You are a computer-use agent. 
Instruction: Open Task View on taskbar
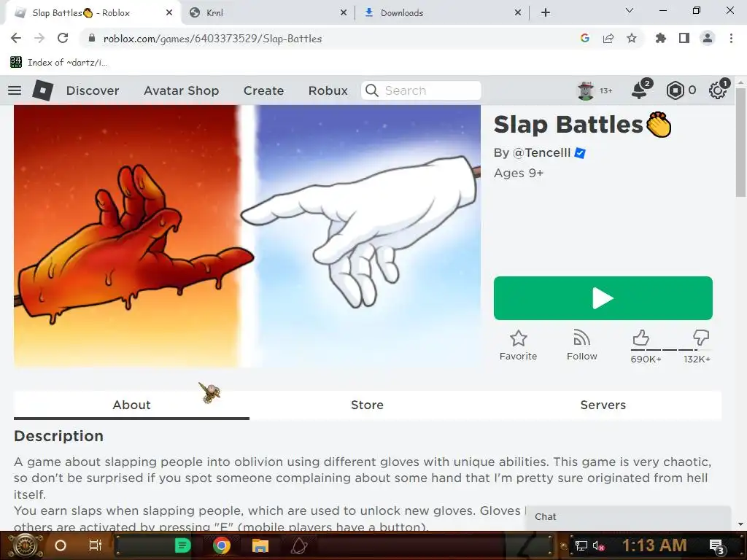[x=96, y=545]
